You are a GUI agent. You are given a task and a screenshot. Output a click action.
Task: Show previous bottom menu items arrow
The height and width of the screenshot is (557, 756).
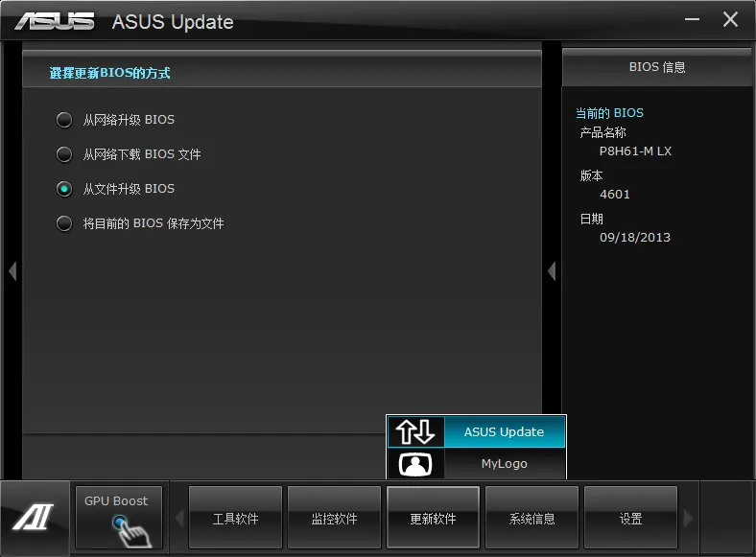point(179,519)
